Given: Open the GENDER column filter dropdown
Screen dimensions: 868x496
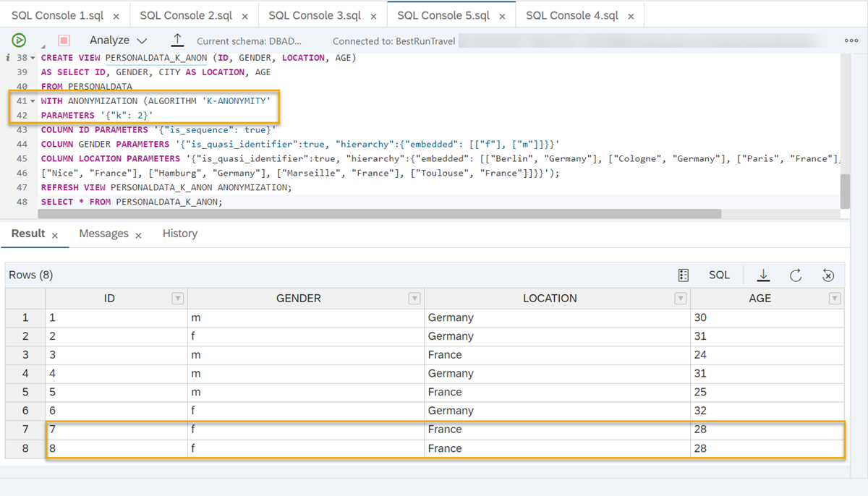Looking at the screenshot, I should pyautogui.click(x=414, y=299).
